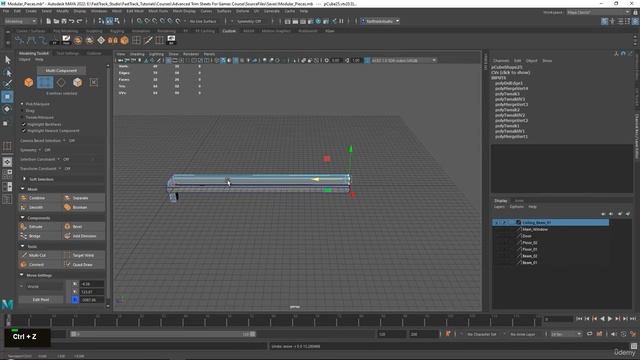Switch to the Custom shelf tab
The width and height of the screenshot is (640, 360).
click(229, 31)
